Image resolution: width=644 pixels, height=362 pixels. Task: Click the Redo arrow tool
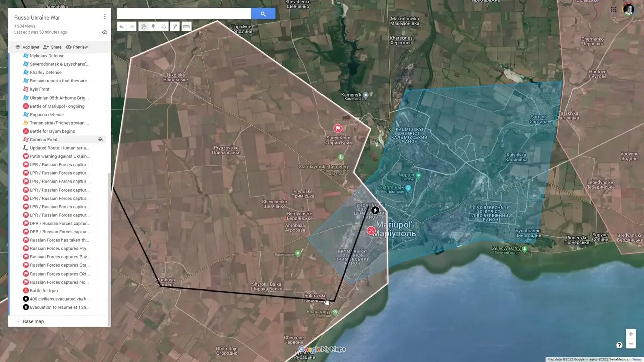click(x=132, y=27)
